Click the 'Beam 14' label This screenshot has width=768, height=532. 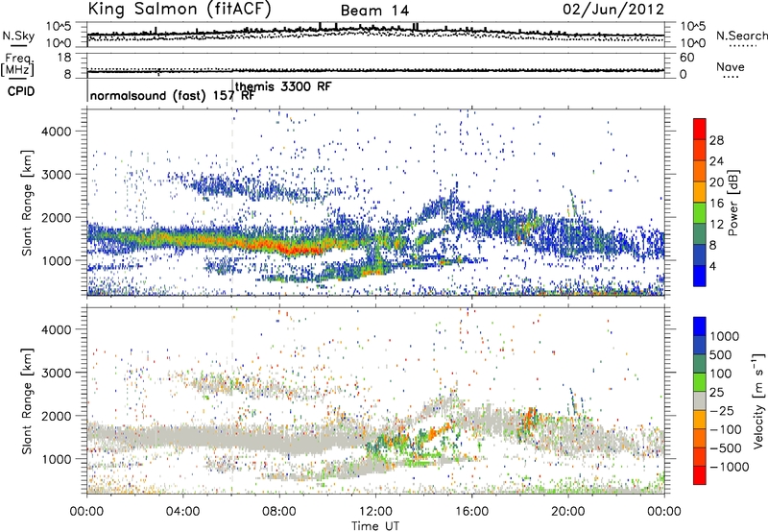click(x=374, y=11)
